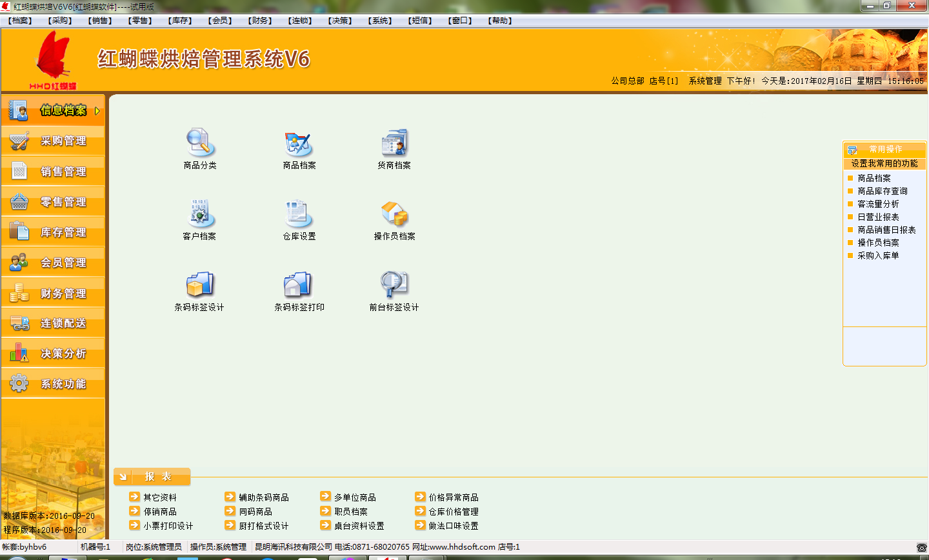Viewport: 929px width, 560px height.
Task: Open the 【系统】 menu
Action: (x=381, y=21)
